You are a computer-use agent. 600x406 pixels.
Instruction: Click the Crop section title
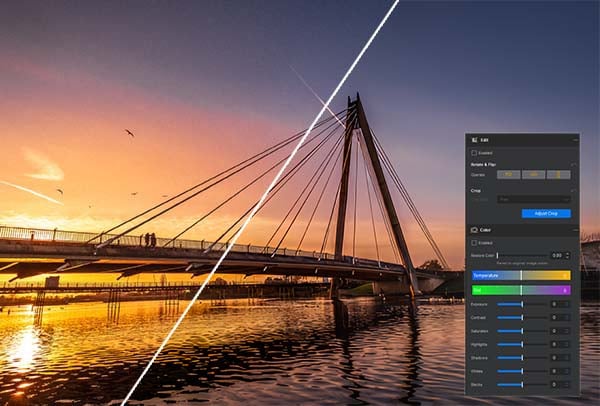(x=476, y=190)
